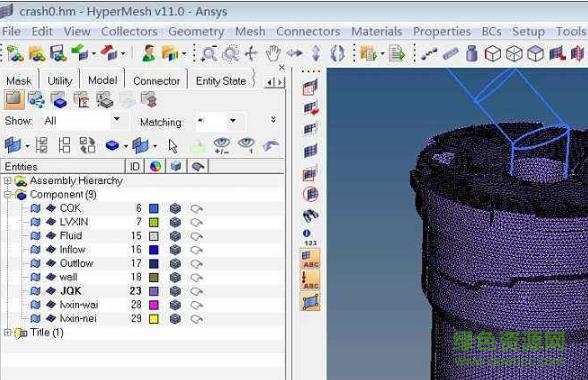This screenshot has height=380, width=588.
Task: Open dropdown arrow beside import icon
Action: (x=93, y=53)
